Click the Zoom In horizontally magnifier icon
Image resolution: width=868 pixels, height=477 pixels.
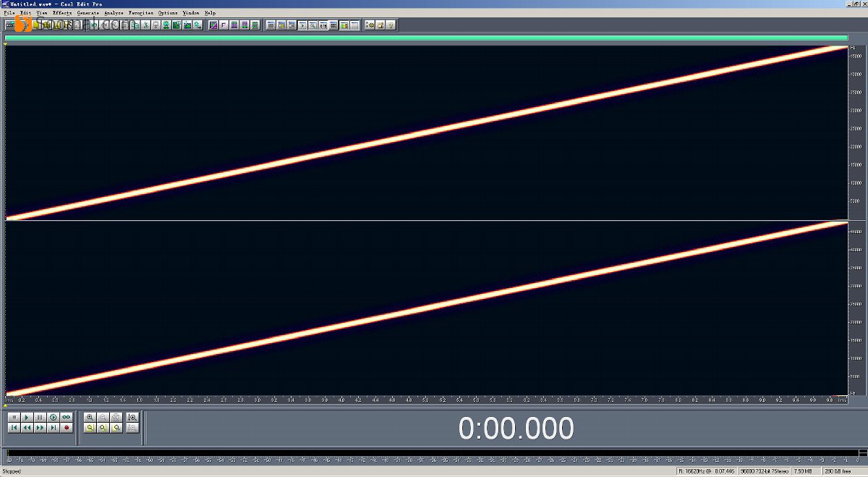90,418
